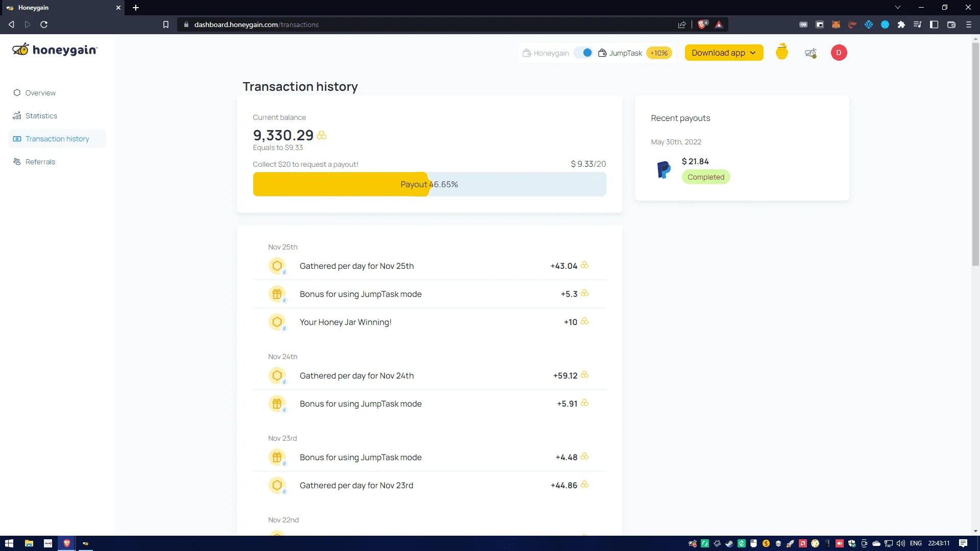Click the +59.12 amount

point(565,375)
